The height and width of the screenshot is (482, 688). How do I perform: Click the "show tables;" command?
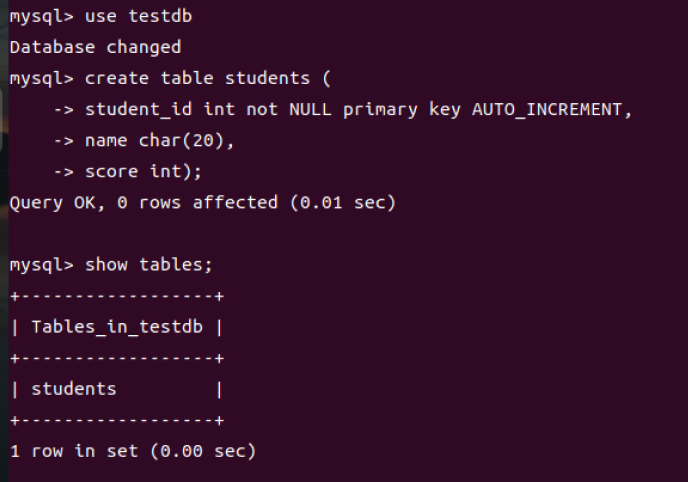click(x=149, y=264)
